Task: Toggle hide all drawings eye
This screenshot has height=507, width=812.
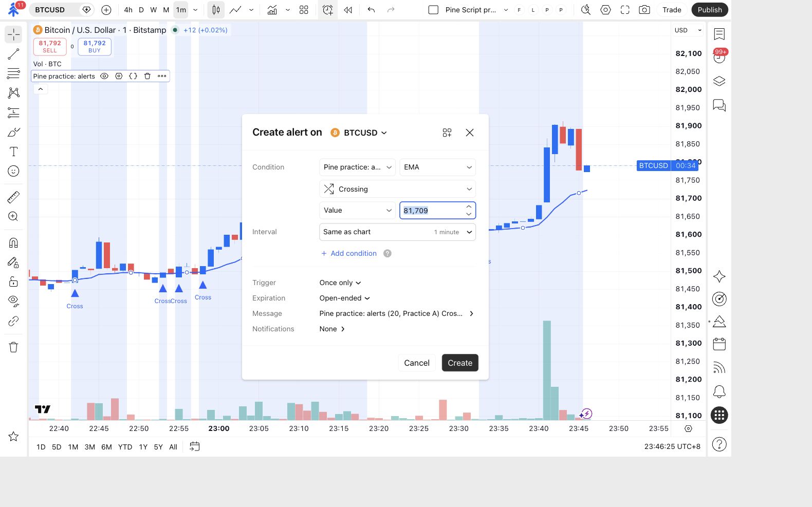Action: tap(13, 301)
